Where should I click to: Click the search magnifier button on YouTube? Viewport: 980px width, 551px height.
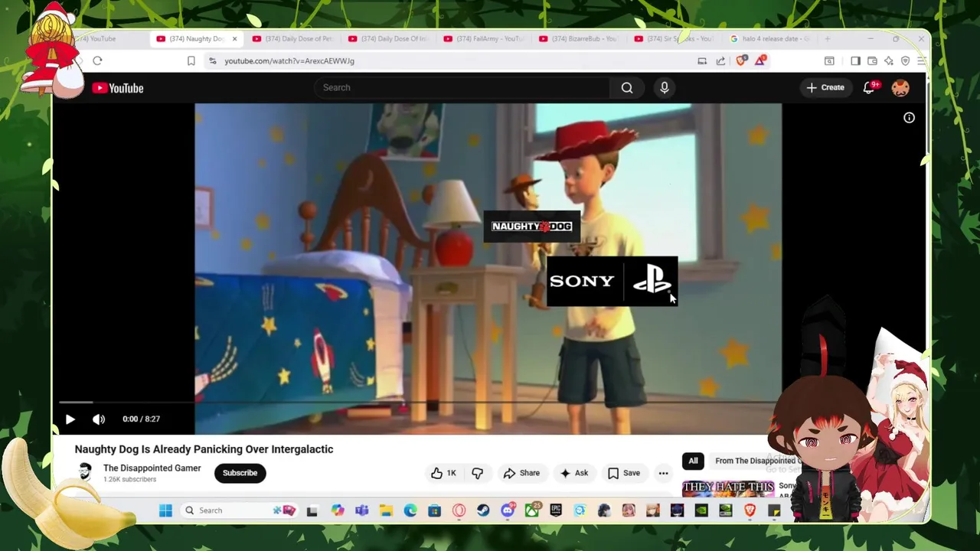click(x=627, y=88)
